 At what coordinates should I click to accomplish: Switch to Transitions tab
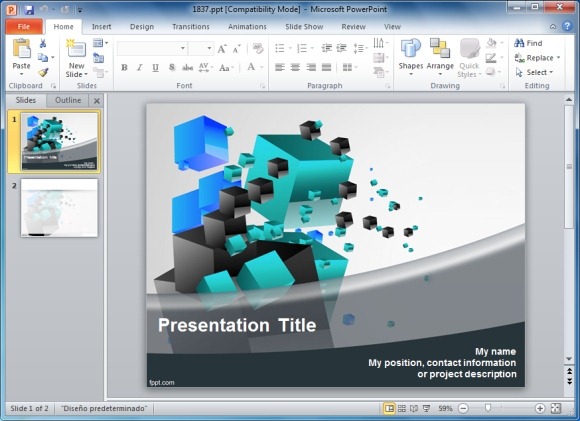(x=190, y=27)
